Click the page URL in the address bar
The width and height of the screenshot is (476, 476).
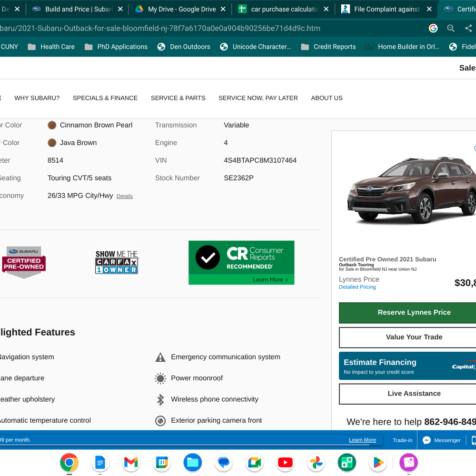[160, 28]
